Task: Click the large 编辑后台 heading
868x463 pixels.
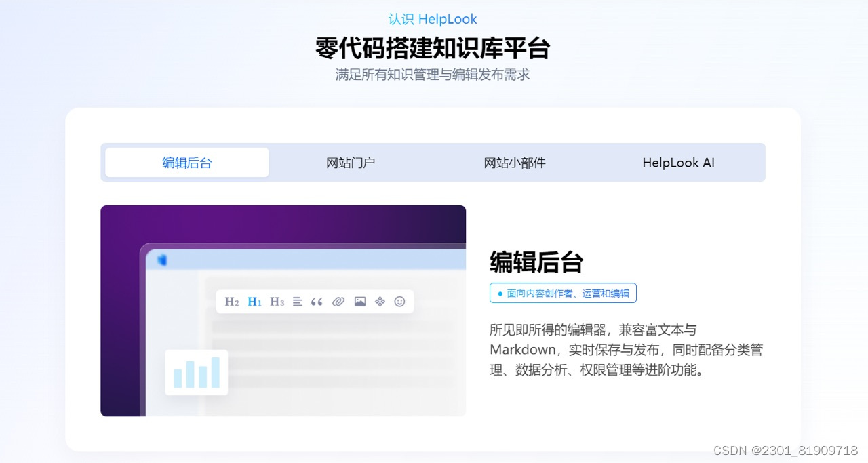Action: (x=536, y=262)
